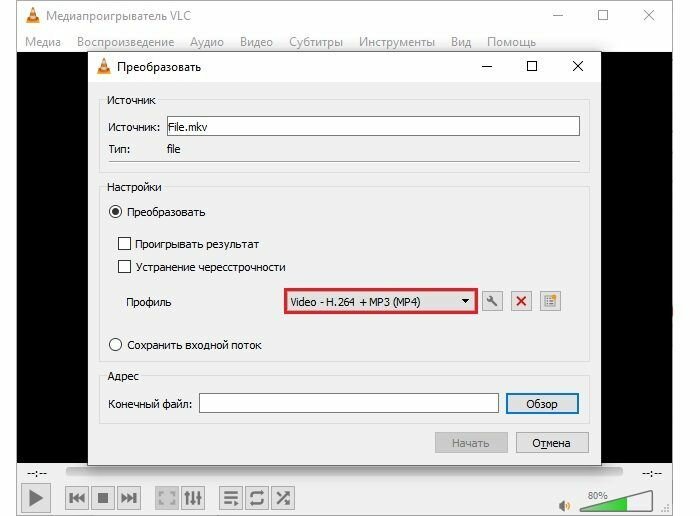Viewport: 700px width, 516px height.
Task: Minimize the main VLC window
Action: (x=558, y=15)
